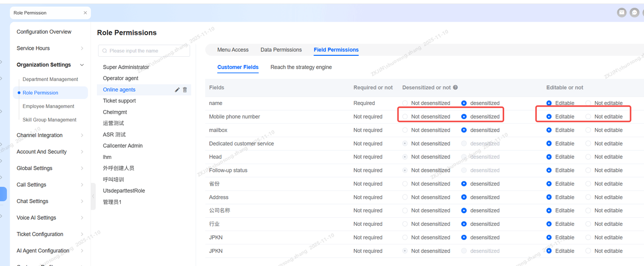Image resolution: width=644 pixels, height=266 pixels.
Task: Expand the Service Hours menu
Action: click(x=82, y=48)
